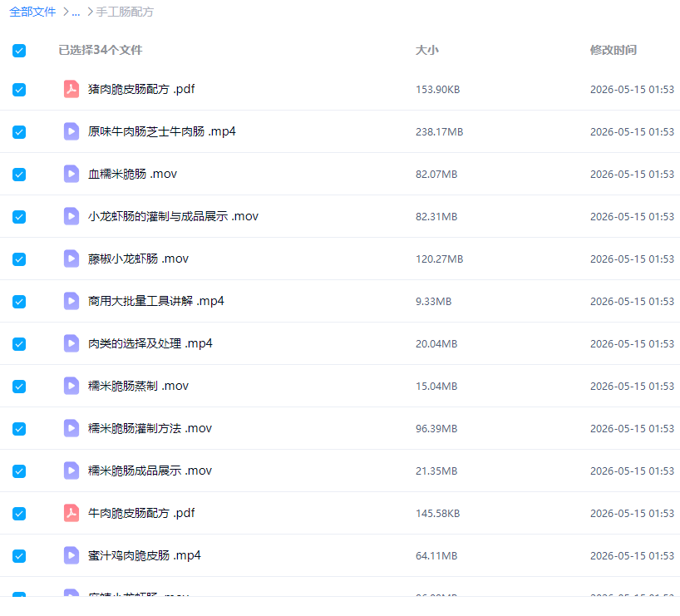Sort files by 大小 column header
Viewport: 680px width, 616px height.
427,51
